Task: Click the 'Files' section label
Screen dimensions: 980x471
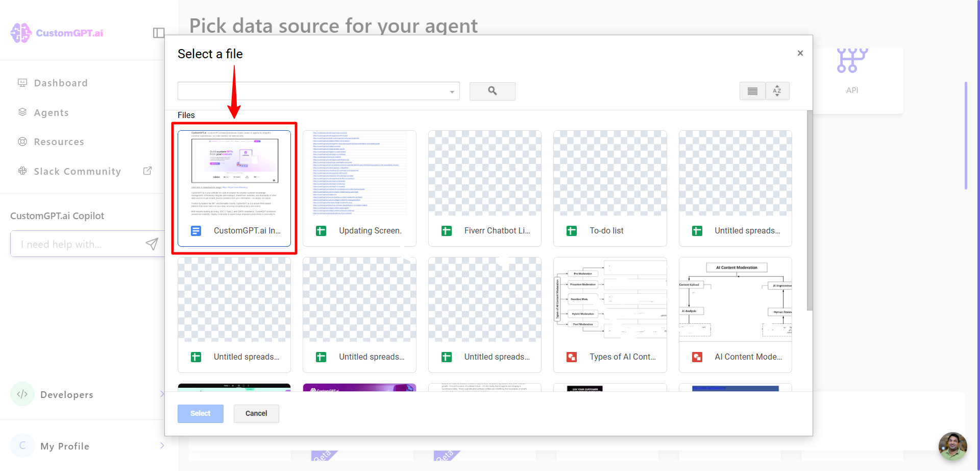Action: tap(186, 115)
